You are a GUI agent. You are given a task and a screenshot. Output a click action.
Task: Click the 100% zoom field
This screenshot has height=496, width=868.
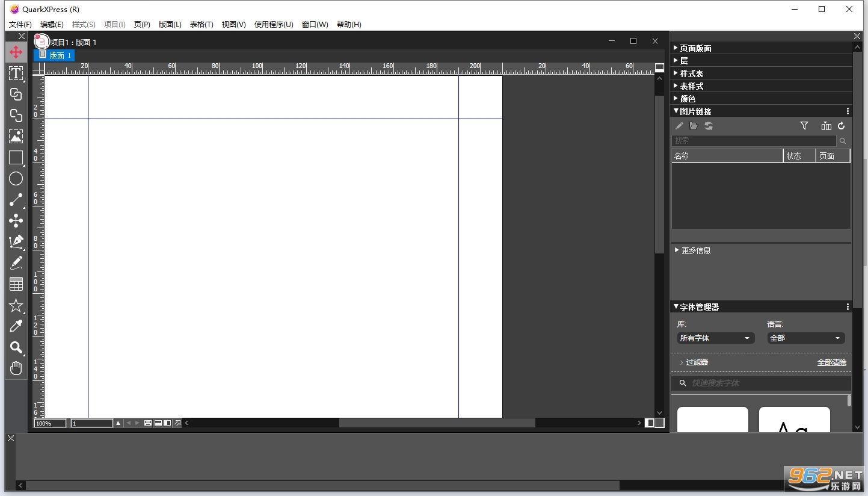50,424
